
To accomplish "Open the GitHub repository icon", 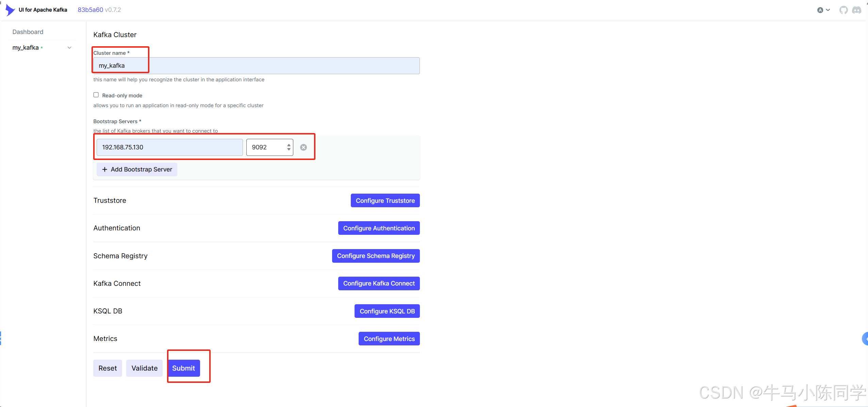I will pyautogui.click(x=844, y=10).
